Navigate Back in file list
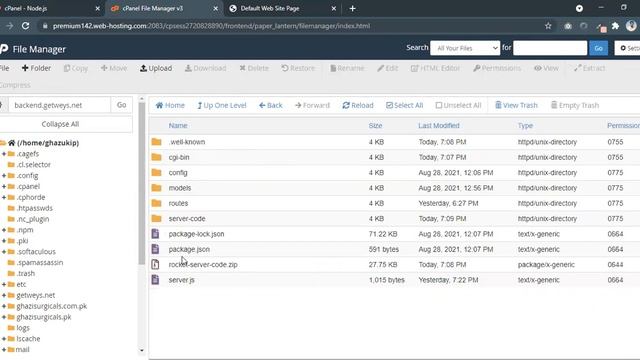The image size is (640, 360). click(271, 105)
